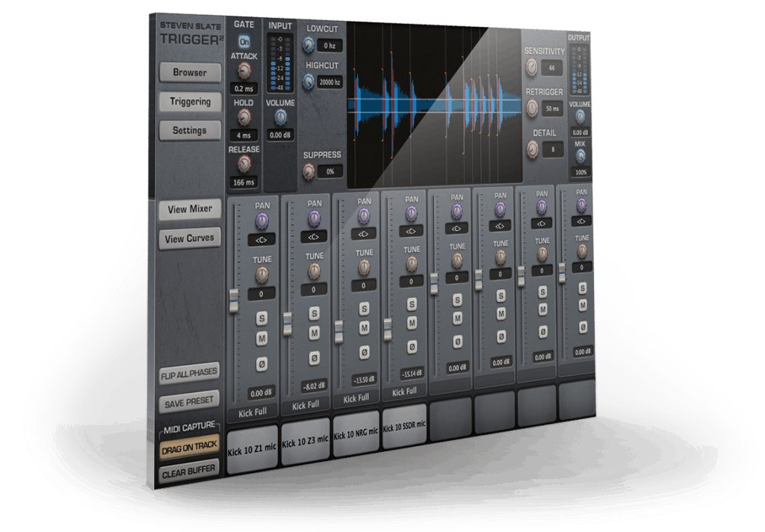Select the Kick 10 NRG mic sample slot
The image size is (765, 532).
tap(356, 434)
